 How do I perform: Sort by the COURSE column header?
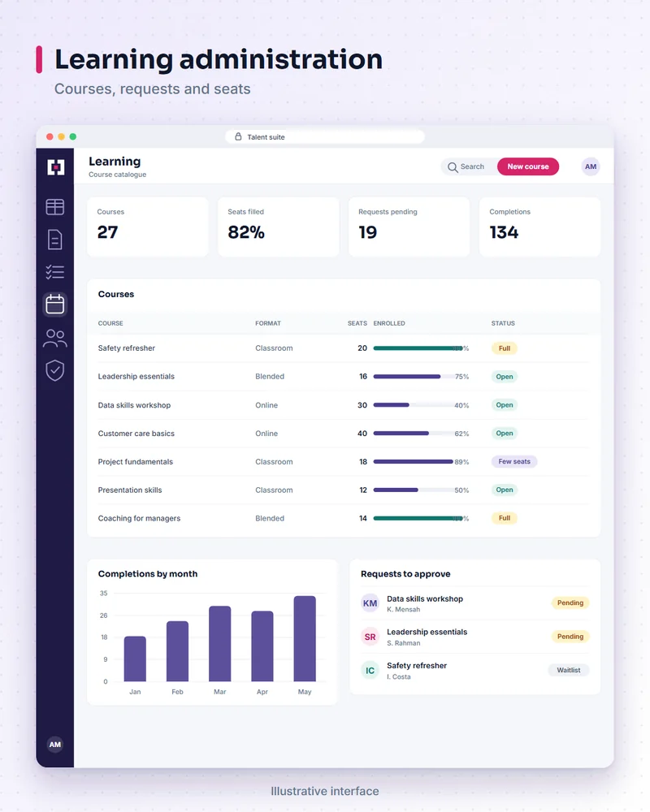(110, 323)
